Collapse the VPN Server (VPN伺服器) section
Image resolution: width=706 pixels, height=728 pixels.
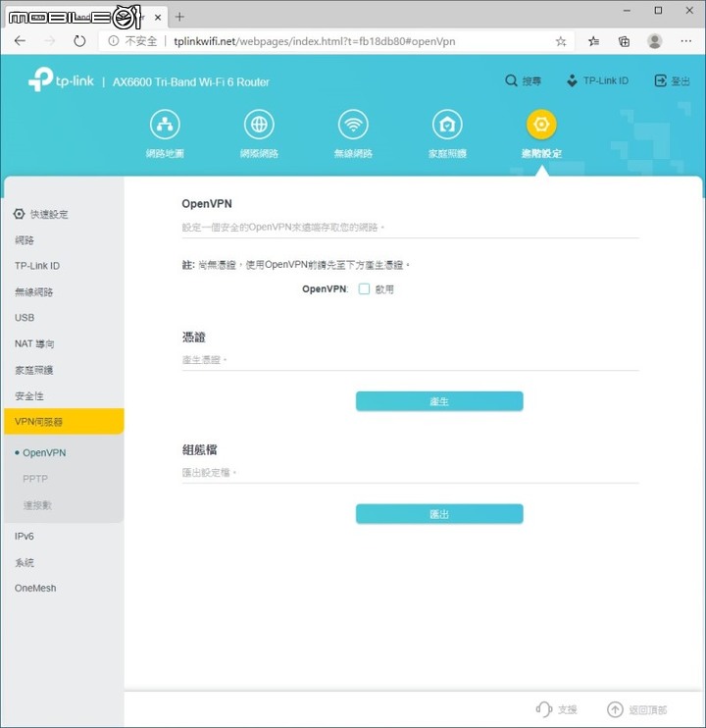(x=64, y=422)
